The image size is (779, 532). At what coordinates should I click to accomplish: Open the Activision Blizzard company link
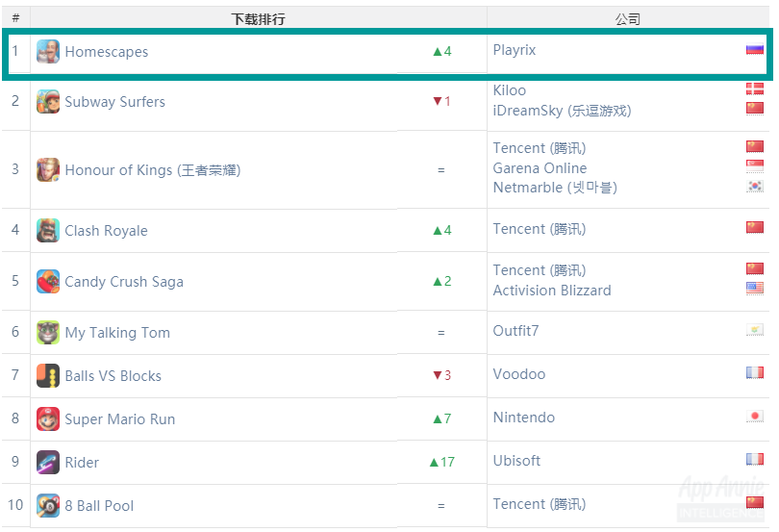[x=552, y=291]
